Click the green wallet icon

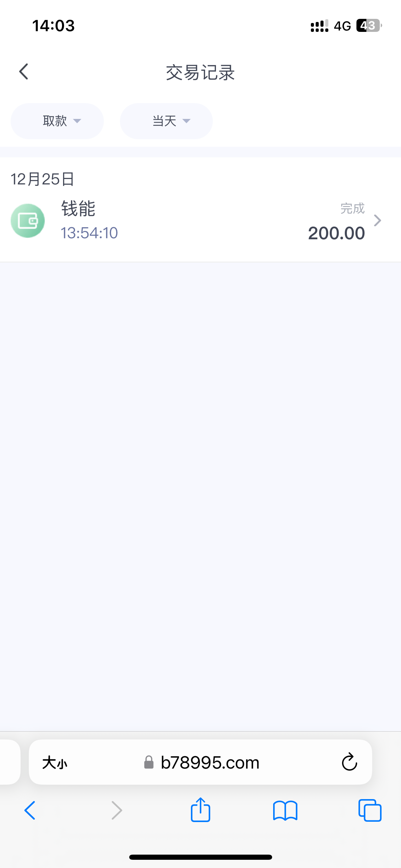[28, 221]
